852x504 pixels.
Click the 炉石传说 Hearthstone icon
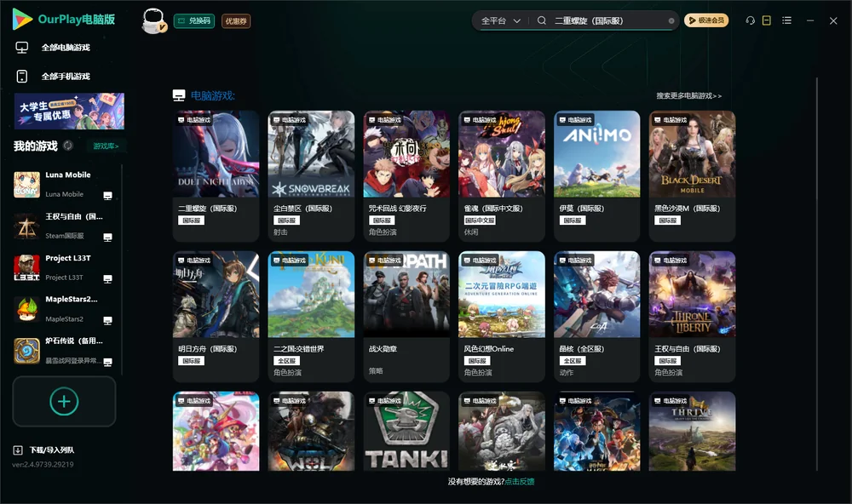26,352
